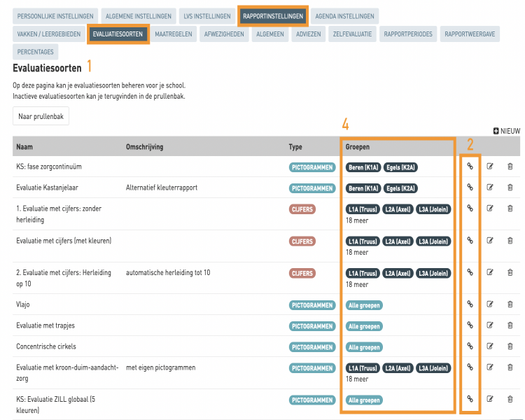Edit the KS: fase zorgcontinuüm row
Viewport: 525px width, 420px height.
click(490, 166)
